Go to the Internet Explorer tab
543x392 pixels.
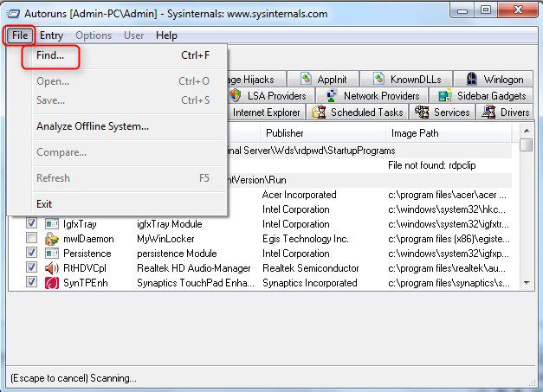[x=266, y=112]
